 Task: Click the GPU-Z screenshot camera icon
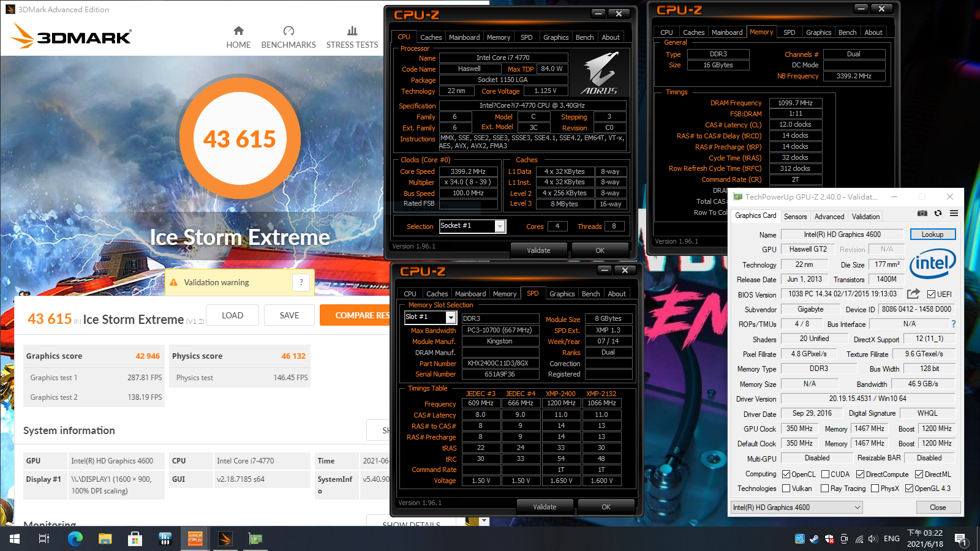click(x=922, y=214)
